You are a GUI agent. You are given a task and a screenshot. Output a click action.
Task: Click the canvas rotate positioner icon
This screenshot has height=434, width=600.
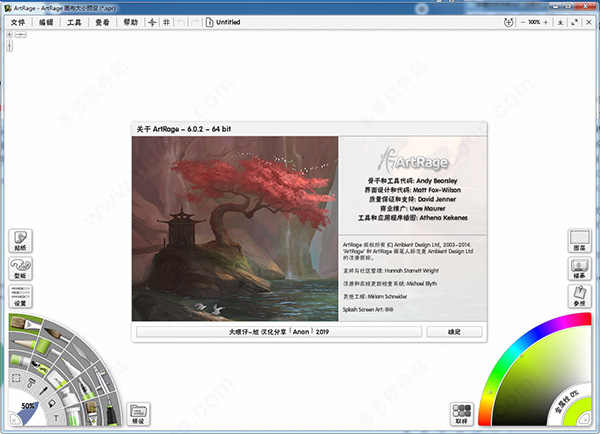[x=508, y=22]
